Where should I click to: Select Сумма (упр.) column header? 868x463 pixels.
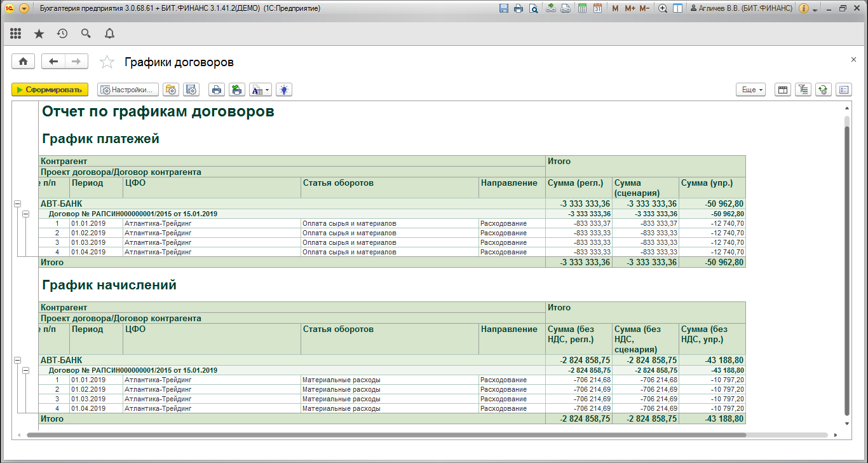[712, 188]
